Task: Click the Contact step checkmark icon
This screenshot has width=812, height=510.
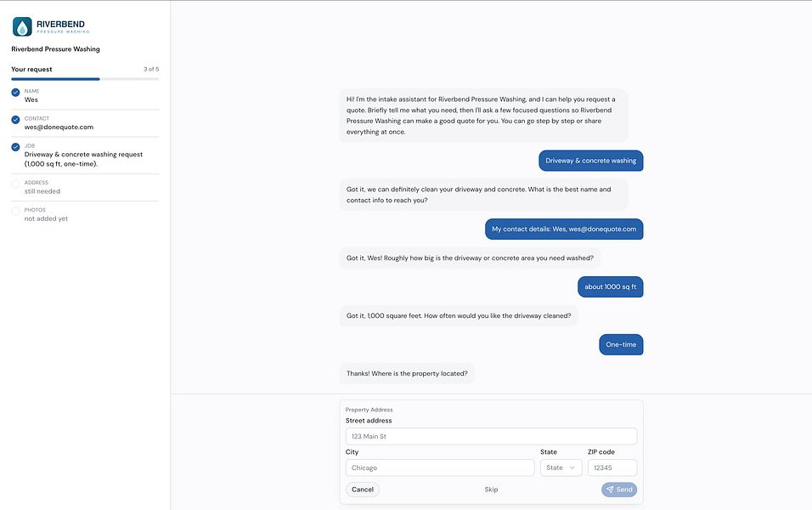Action: click(15, 120)
